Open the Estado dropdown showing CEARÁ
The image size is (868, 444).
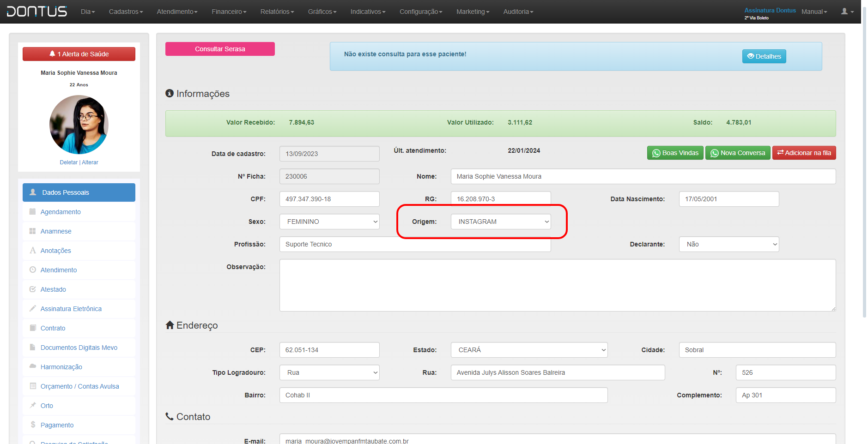tap(529, 350)
